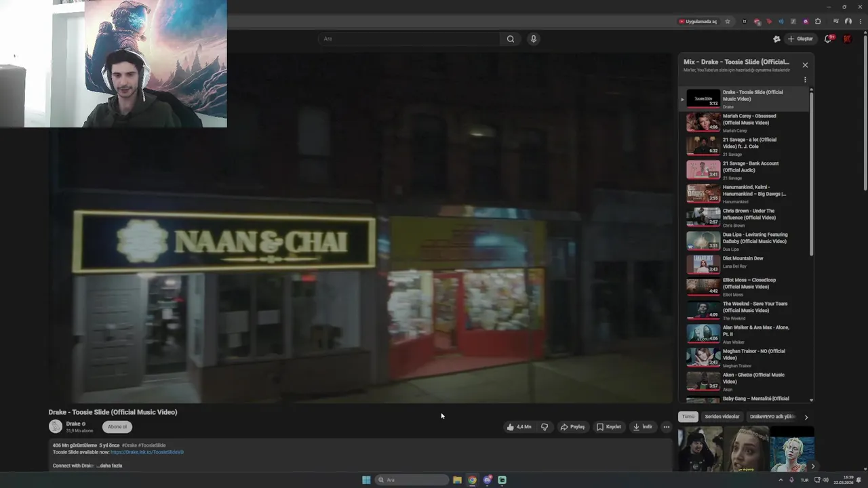Play 21 Savage - Bank Account in playlist
Image resolution: width=868 pixels, height=488 pixels.
(744, 169)
